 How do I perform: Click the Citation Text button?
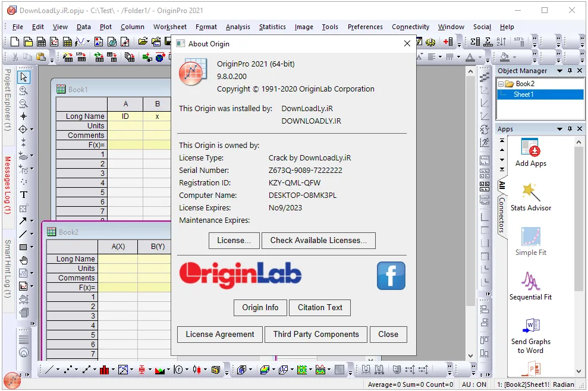pos(320,307)
